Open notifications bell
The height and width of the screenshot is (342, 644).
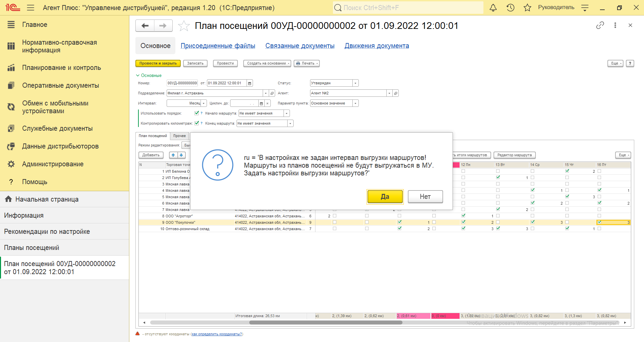coord(493,7)
